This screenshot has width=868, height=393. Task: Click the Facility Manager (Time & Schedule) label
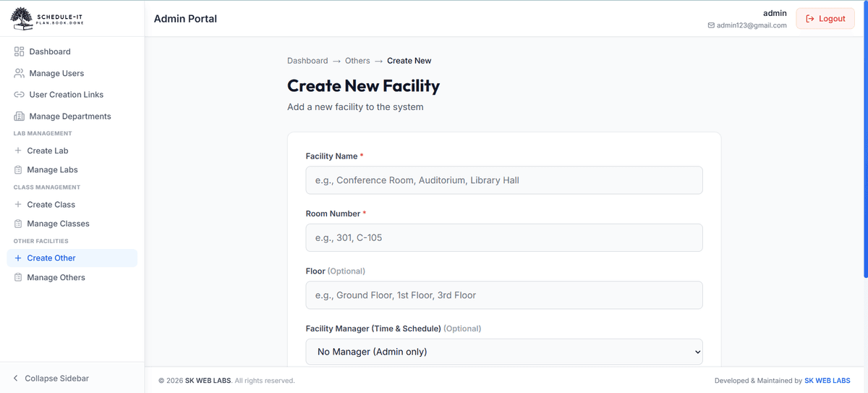tap(393, 329)
